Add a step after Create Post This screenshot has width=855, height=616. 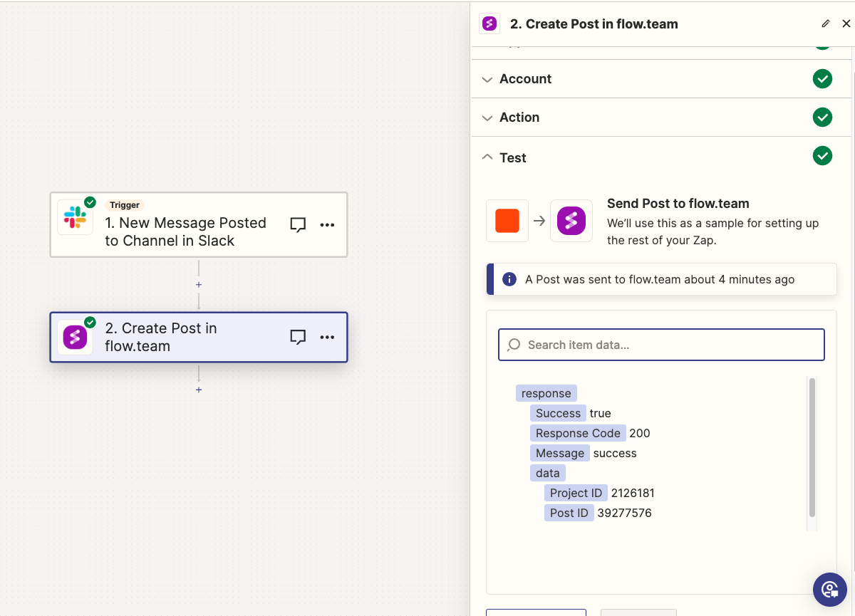click(199, 390)
